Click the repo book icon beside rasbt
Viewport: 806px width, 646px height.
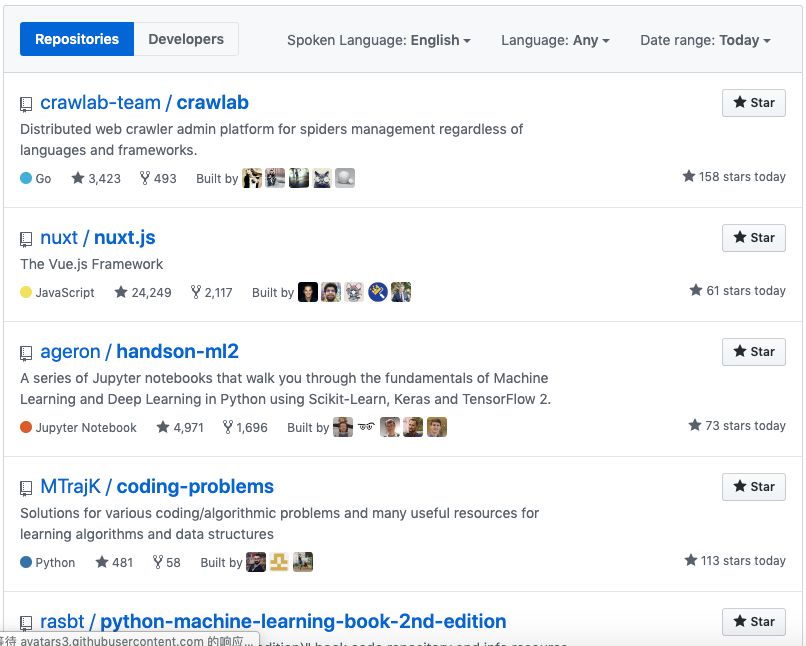[x=26, y=623]
